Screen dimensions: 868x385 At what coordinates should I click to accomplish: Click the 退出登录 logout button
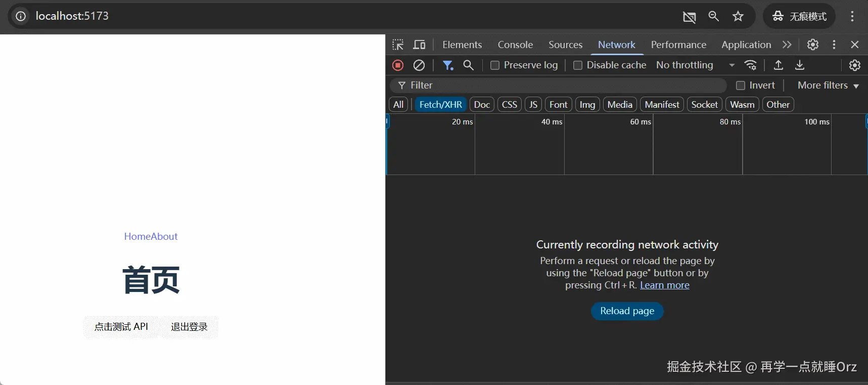pyautogui.click(x=189, y=327)
